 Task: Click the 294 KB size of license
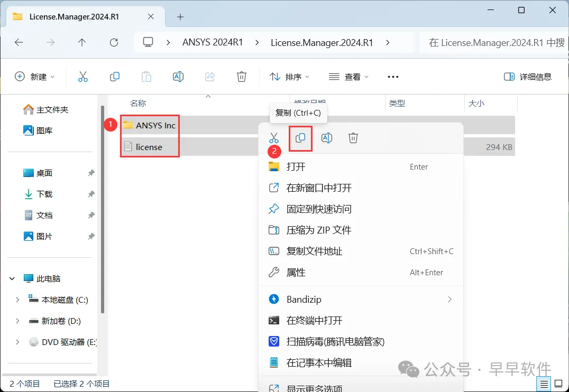(x=499, y=147)
